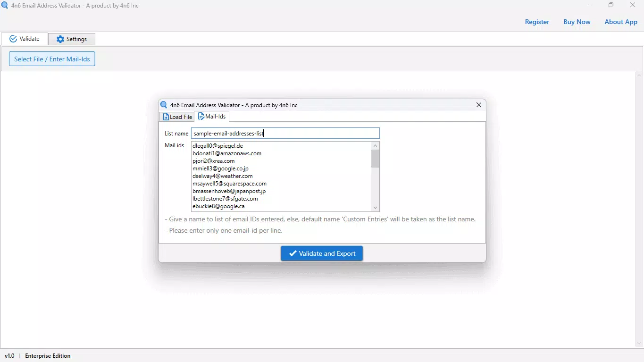Minimize the main application window

click(x=590, y=5)
